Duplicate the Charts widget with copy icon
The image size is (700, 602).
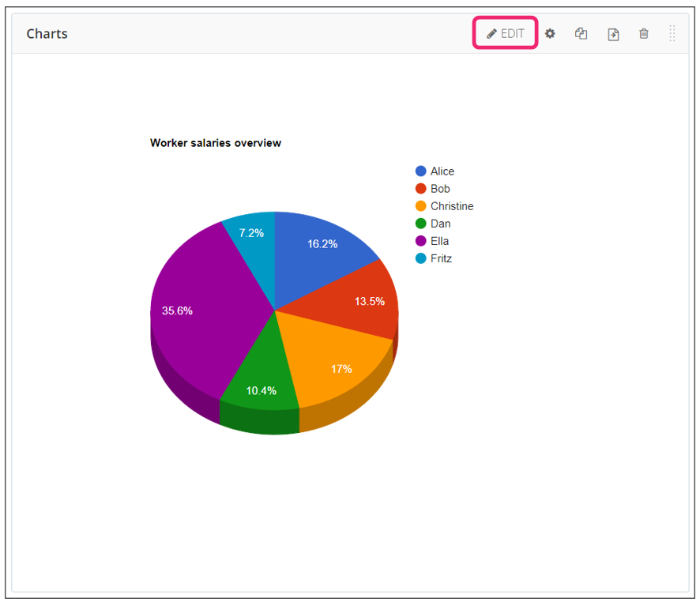(581, 34)
